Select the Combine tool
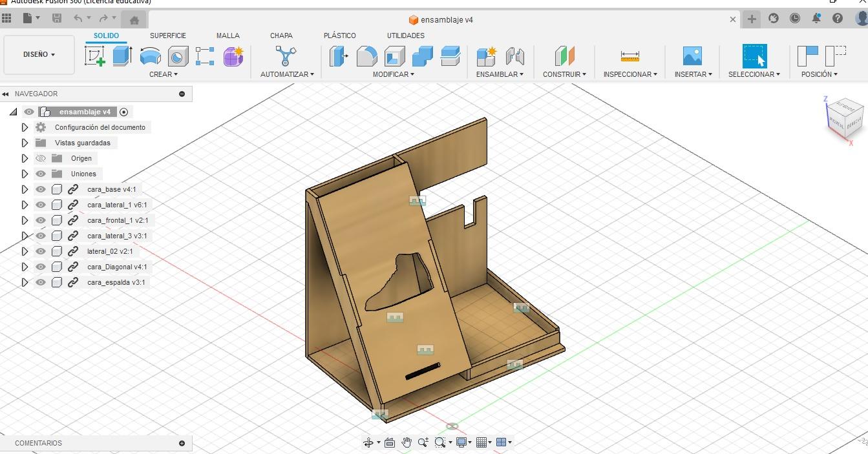 422,56
